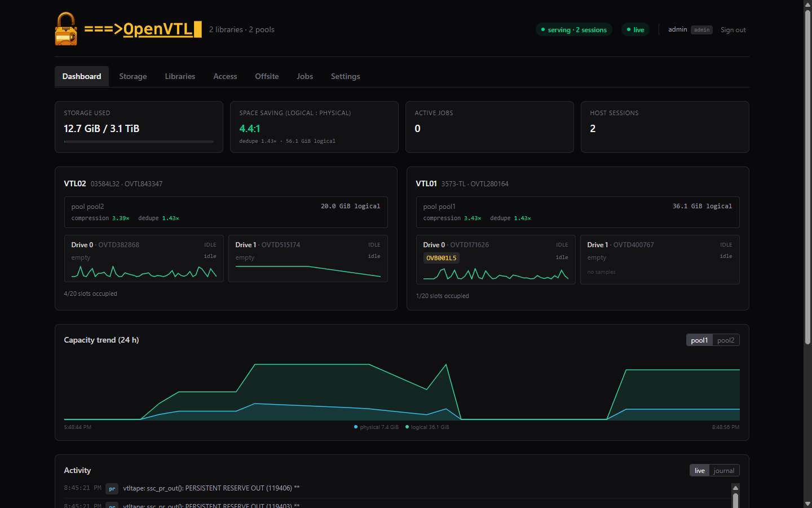Click the 36.1 GiB logical value in pool1
The width and height of the screenshot is (812, 508).
tap(702, 207)
